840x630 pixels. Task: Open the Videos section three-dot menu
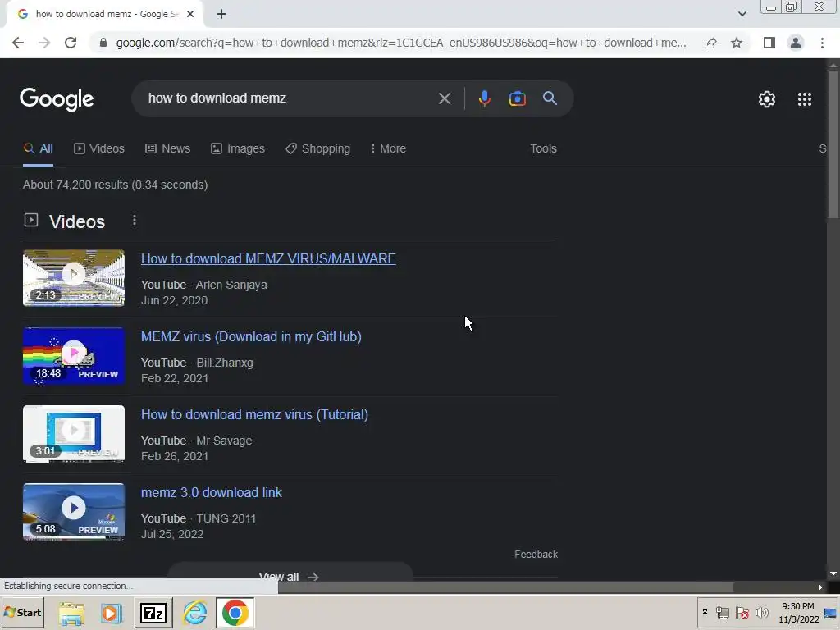[135, 221]
